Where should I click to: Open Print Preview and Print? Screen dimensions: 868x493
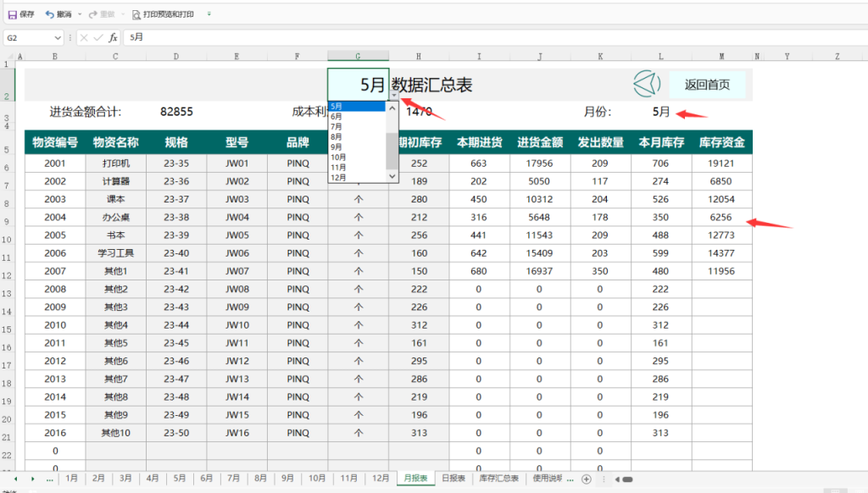(x=163, y=14)
